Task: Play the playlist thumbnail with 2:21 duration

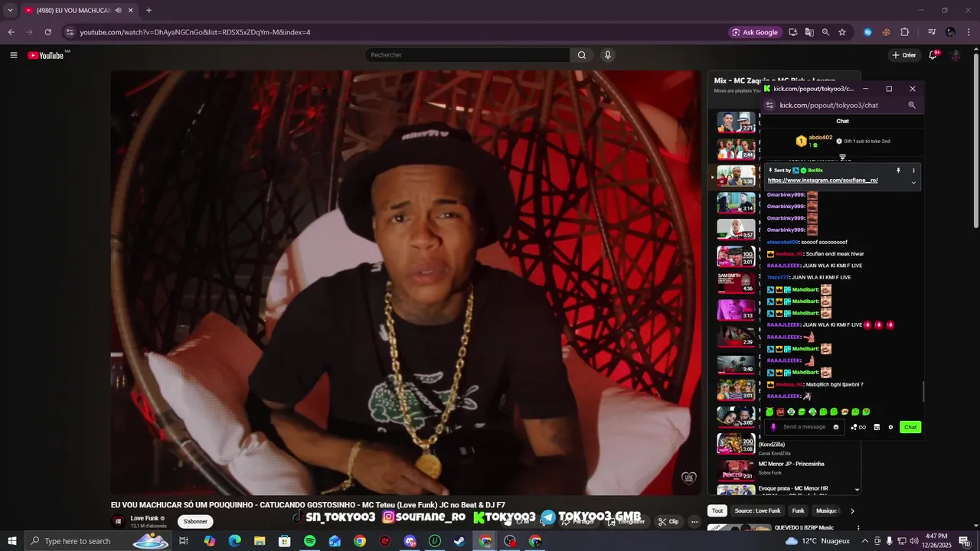Action: [736, 122]
